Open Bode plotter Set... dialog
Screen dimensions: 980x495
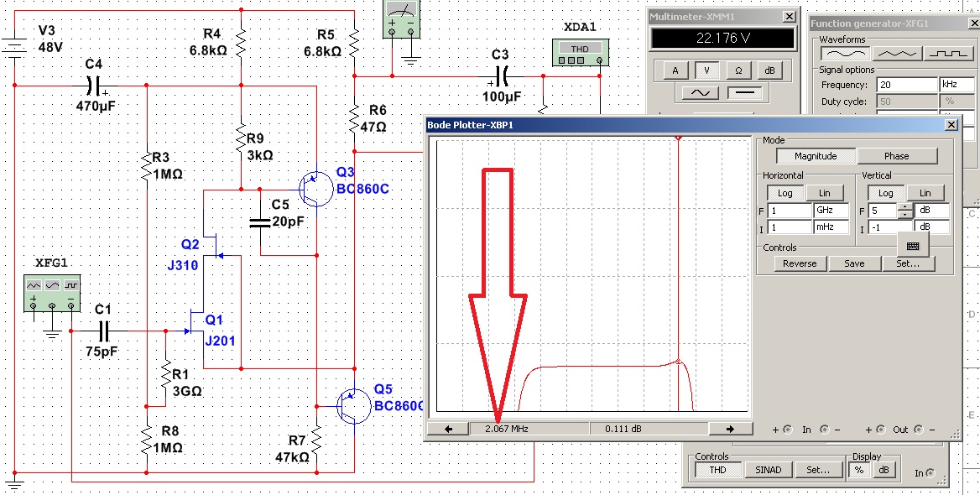(x=908, y=263)
